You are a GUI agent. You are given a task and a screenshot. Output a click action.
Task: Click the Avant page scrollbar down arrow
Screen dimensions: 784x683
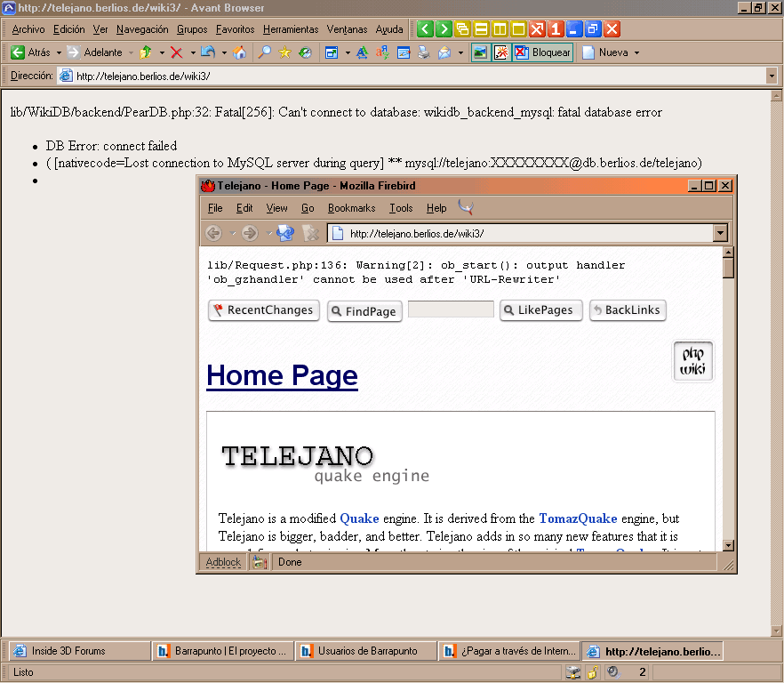[x=776, y=631]
